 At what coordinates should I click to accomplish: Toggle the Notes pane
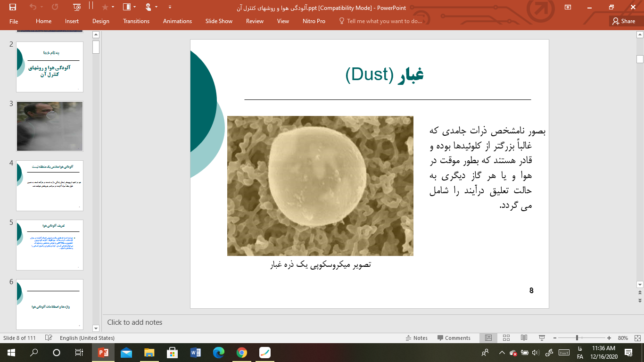point(417,338)
